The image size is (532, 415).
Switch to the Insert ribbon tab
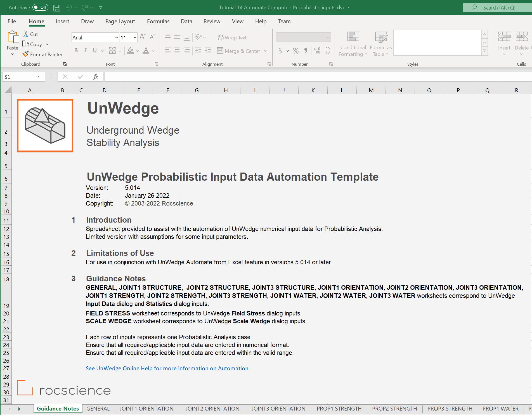point(62,21)
